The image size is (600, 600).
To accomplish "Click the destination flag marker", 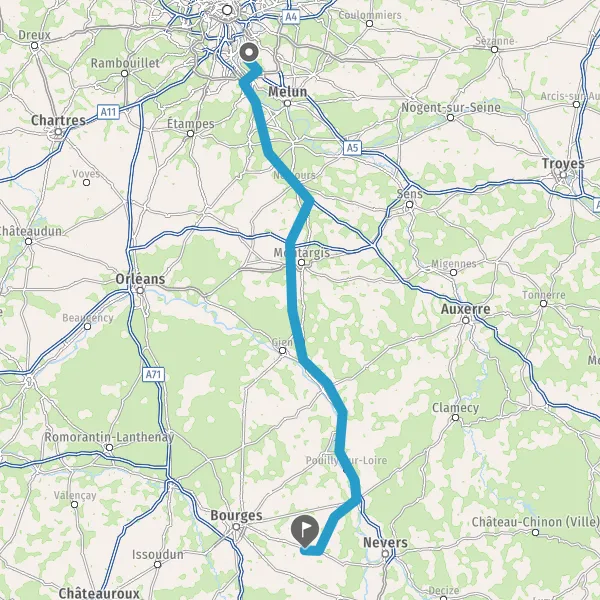I will (x=305, y=531).
